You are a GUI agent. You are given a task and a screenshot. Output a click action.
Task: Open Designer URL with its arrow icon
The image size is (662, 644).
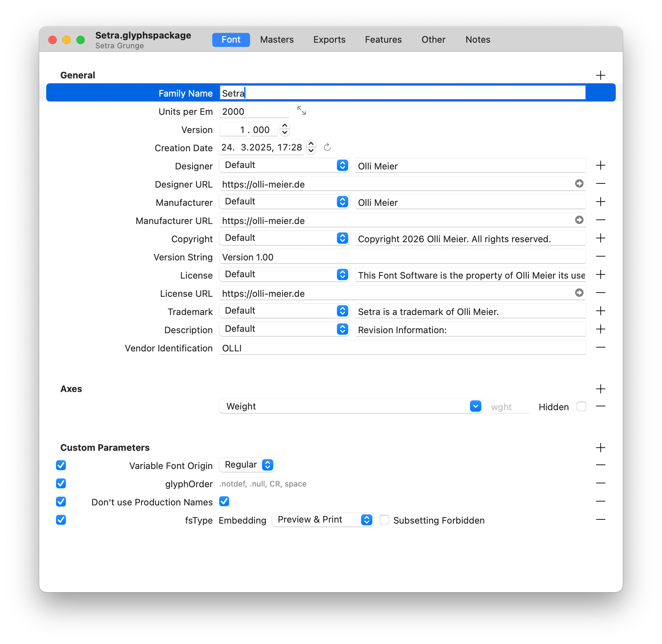click(x=579, y=183)
